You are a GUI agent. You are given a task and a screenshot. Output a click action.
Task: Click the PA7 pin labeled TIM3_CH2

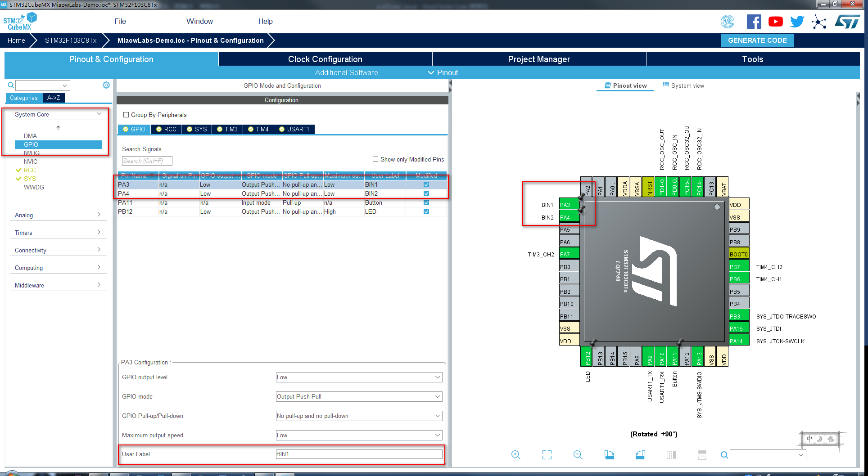(569, 254)
